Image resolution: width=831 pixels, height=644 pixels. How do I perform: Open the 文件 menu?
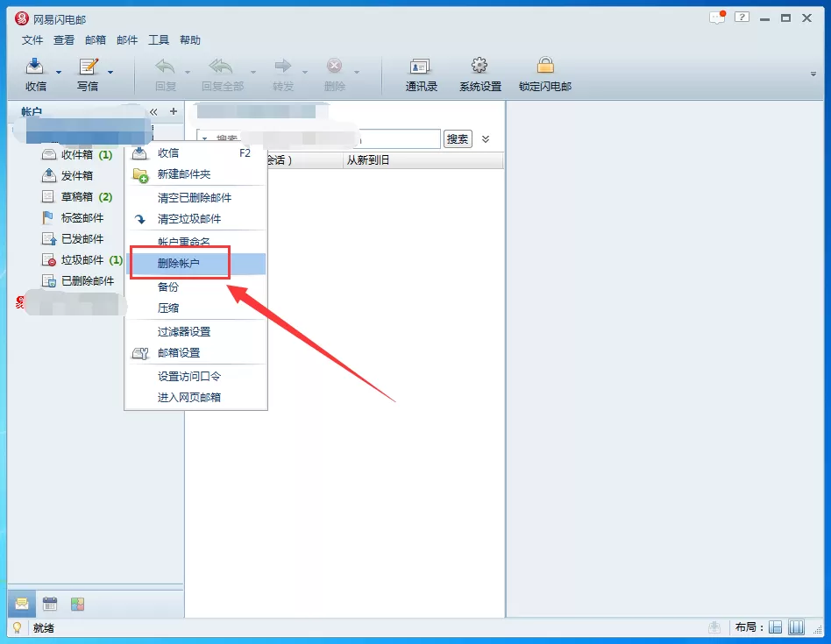coord(32,40)
